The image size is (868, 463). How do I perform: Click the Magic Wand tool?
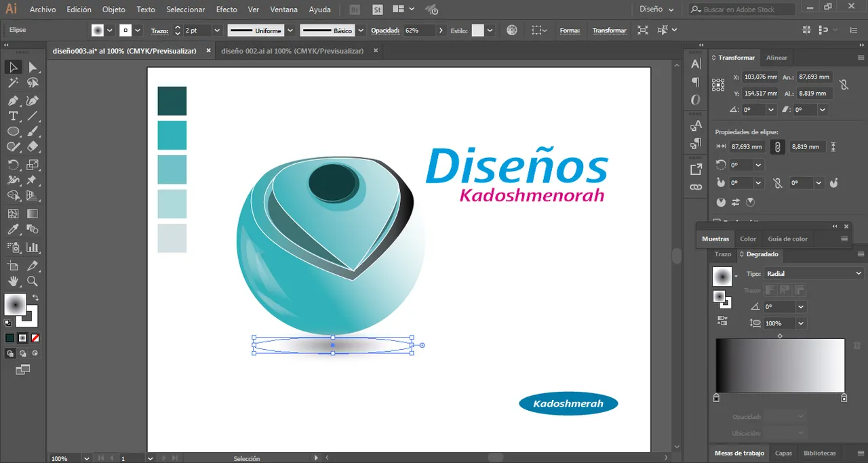[x=13, y=83]
